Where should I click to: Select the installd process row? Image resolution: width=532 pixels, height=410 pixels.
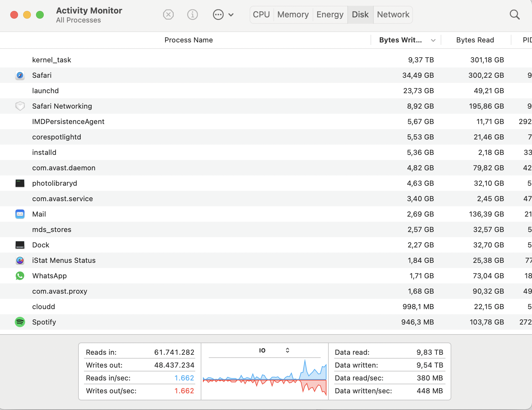pyautogui.click(x=266, y=152)
